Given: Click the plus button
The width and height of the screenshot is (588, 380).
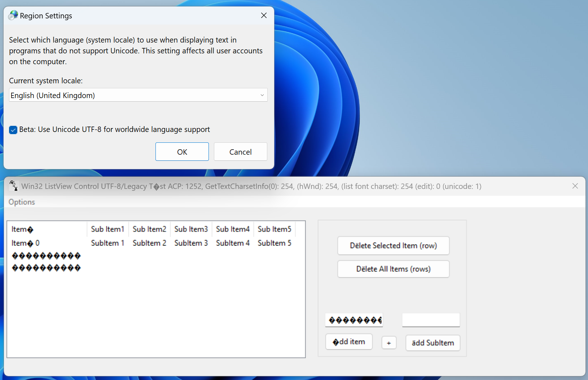Looking at the screenshot, I should 389,343.
